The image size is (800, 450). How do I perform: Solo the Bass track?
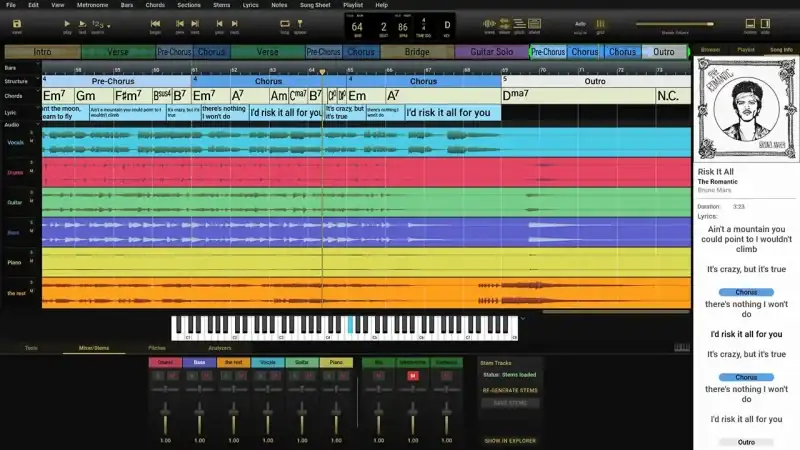click(32, 222)
